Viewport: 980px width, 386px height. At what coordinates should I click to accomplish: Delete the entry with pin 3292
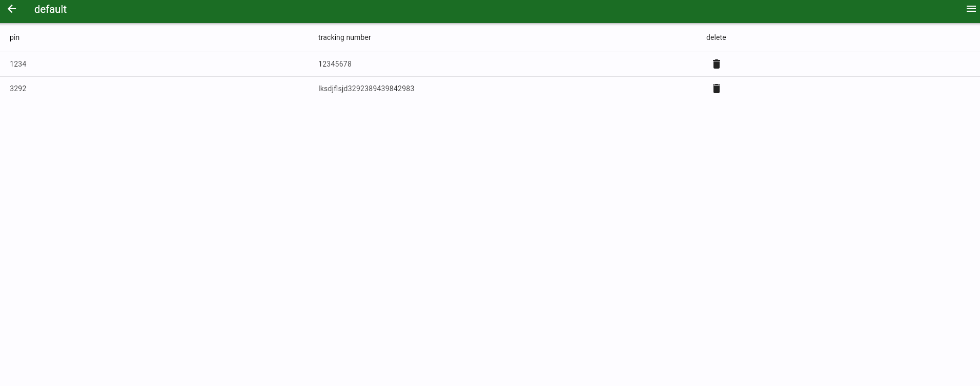click(716, 89)
